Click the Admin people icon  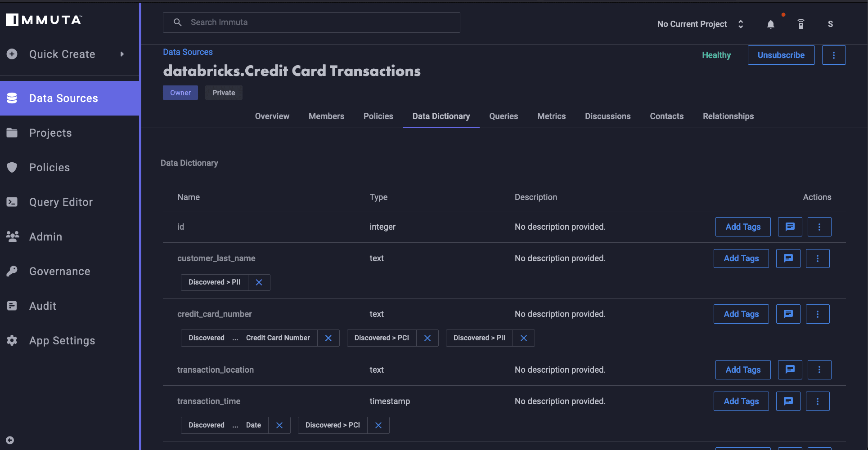click(12, 236)
